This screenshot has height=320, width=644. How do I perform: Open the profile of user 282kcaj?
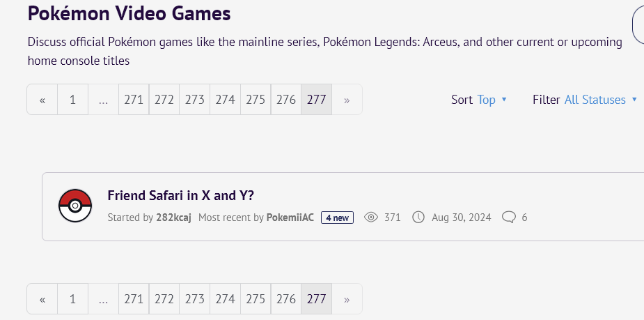tap(174, 218)
